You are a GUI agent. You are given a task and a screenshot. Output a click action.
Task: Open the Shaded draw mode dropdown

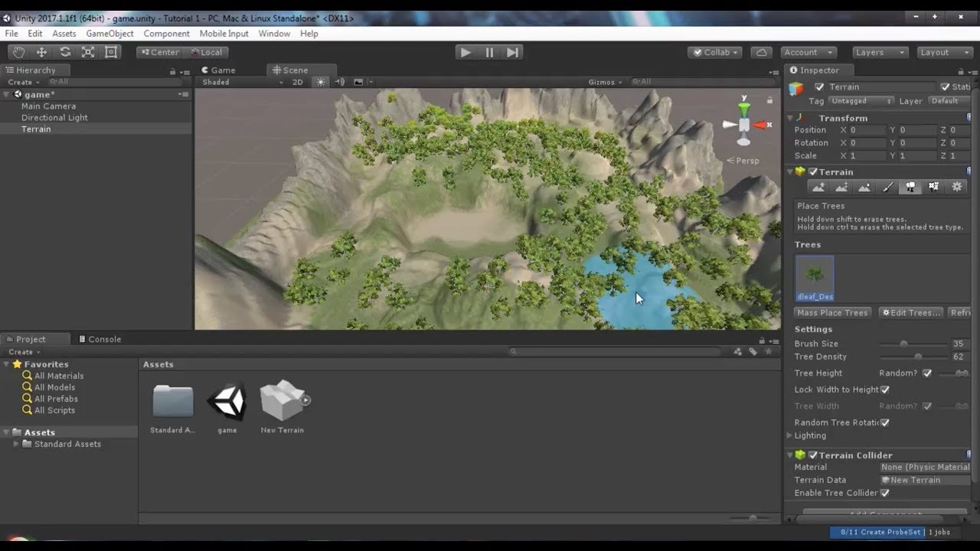[243, 82]
